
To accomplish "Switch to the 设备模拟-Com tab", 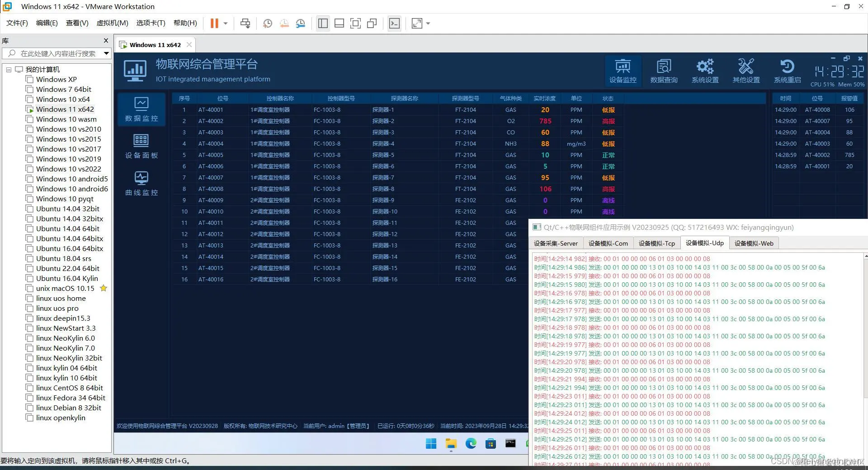I will click(x=608, y=243).
